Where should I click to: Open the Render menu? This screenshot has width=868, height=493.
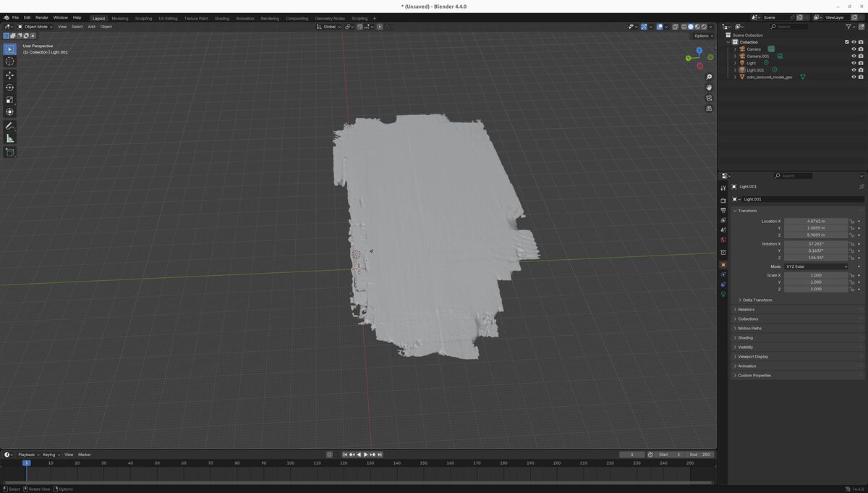click(x=41, y=17)
